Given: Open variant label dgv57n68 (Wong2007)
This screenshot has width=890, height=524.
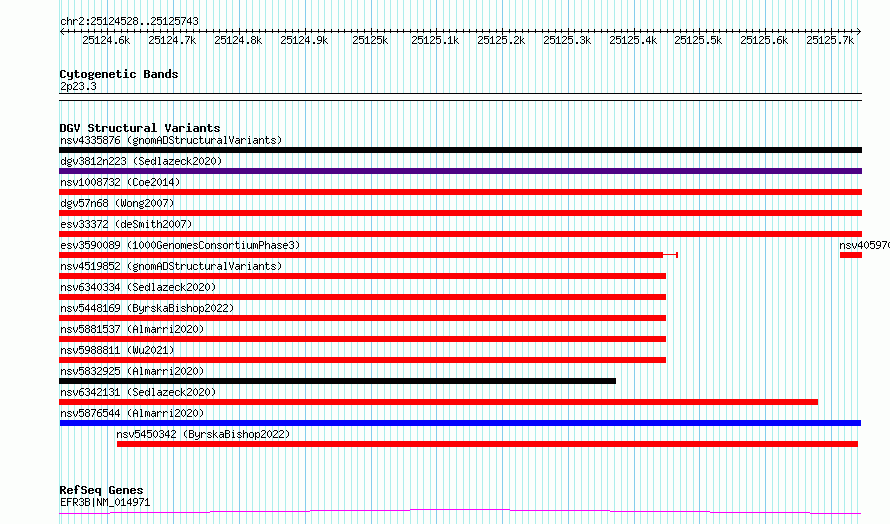Looking at the screenshot, I should tap(117, 203).
